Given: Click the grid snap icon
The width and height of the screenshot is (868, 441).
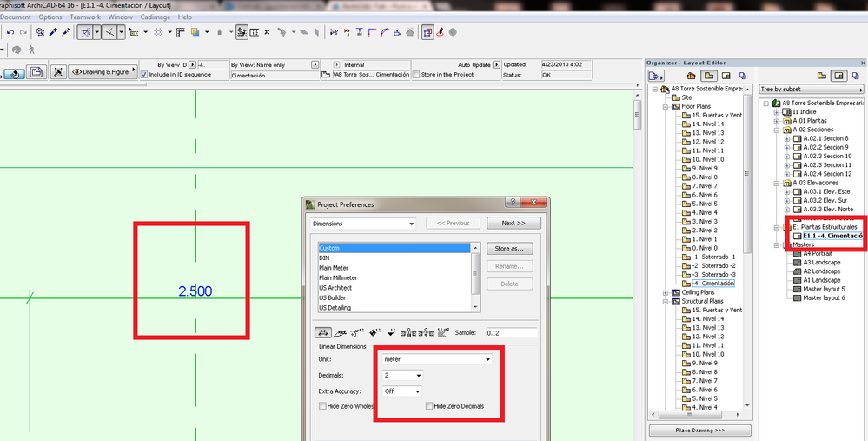Looking at the screenshot, I should point(158,32).
